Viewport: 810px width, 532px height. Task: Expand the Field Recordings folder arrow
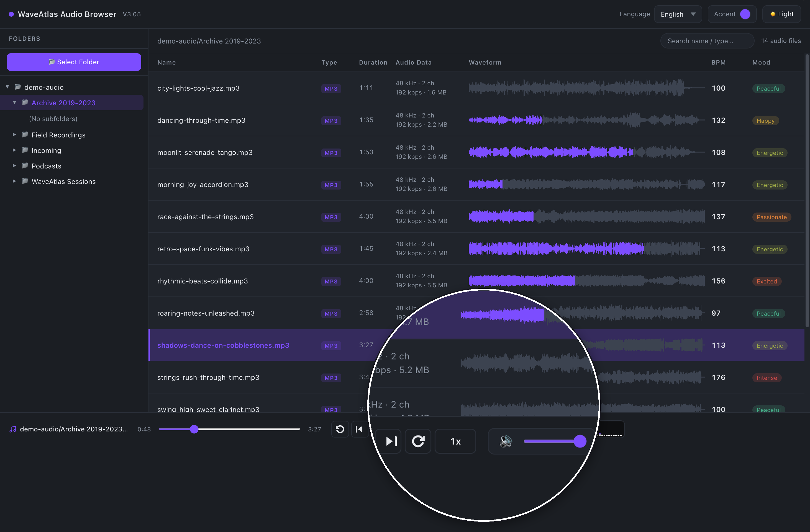click(x=14, y=135)
